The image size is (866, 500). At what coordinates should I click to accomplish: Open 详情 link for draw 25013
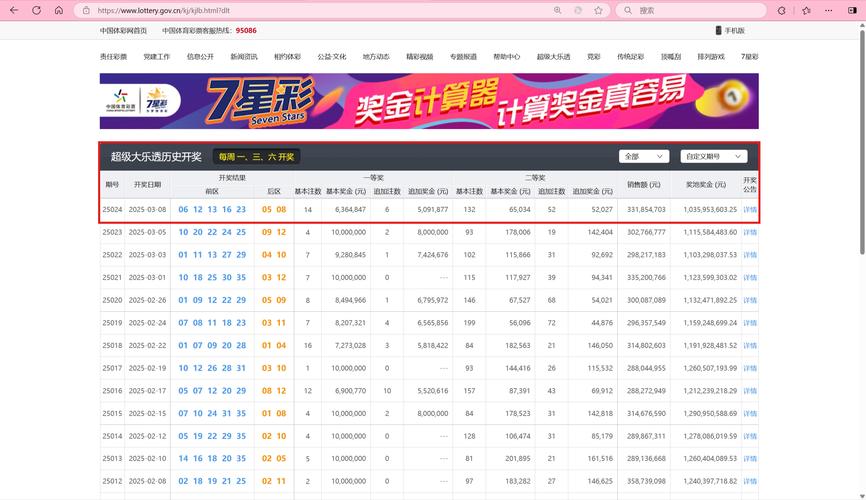[749, 459]
